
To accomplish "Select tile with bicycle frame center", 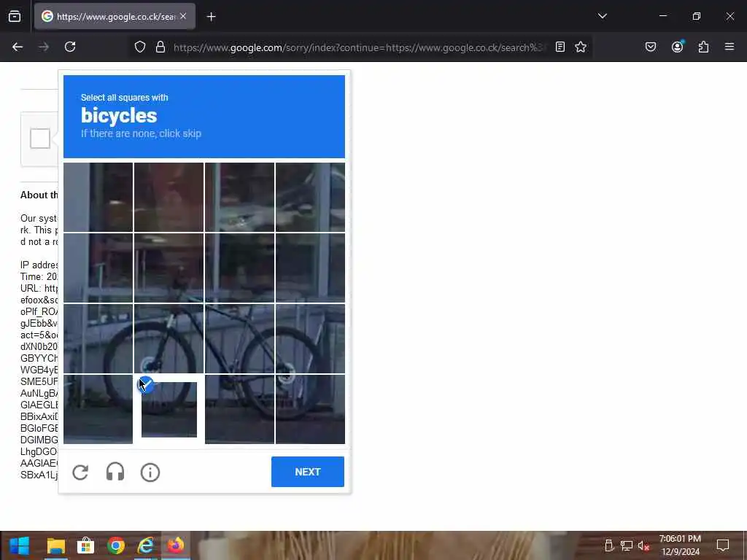I will click(x=239, y=338).
